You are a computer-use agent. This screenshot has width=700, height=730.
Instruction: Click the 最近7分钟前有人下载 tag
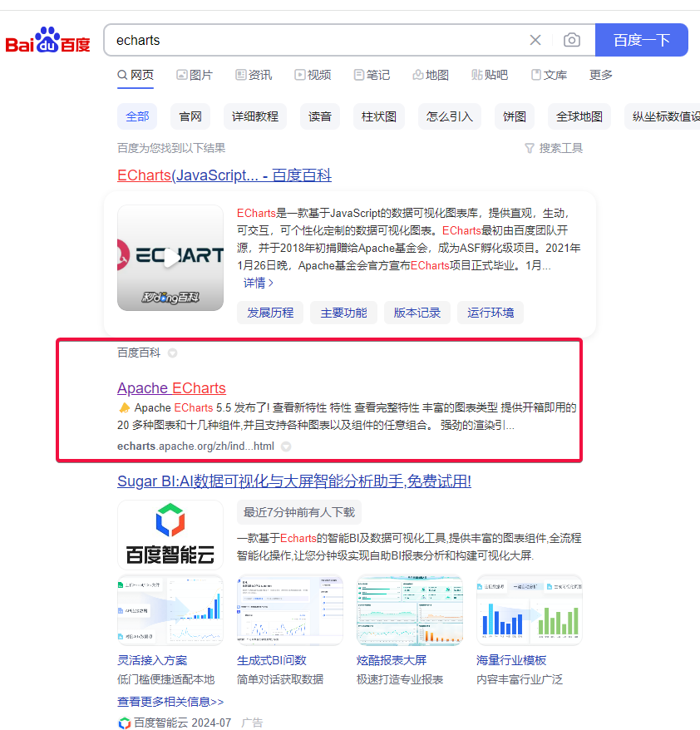coord(299,513)
